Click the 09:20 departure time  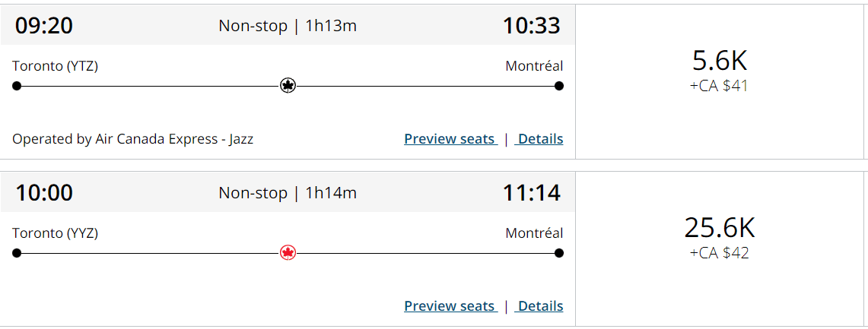point(44,26)
